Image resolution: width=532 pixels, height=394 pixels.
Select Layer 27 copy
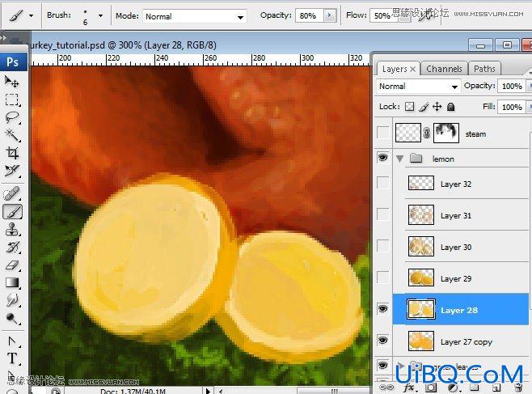[461, 341]
